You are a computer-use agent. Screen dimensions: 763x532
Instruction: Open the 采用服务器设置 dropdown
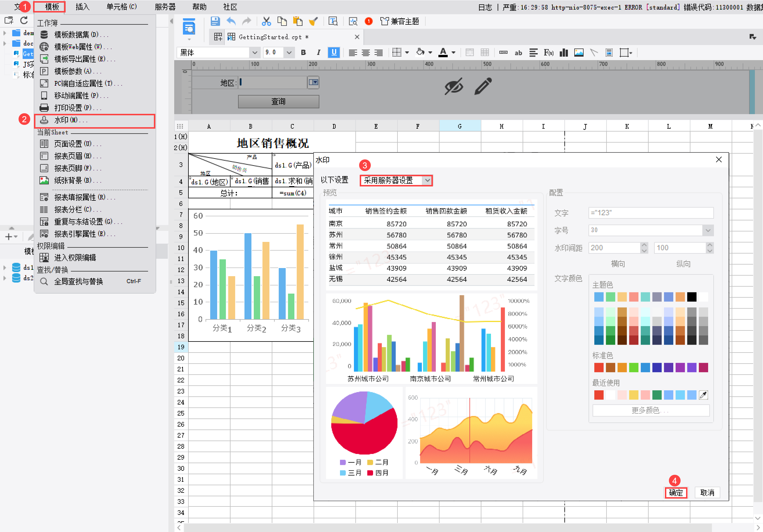coord(396,180)
